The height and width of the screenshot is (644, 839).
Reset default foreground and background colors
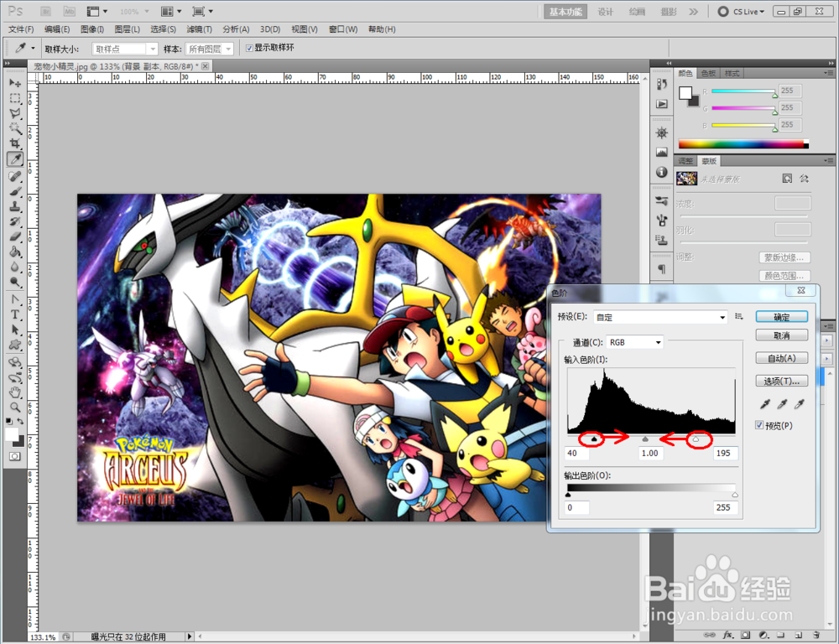pyautogui.click(x=9, y=422)
